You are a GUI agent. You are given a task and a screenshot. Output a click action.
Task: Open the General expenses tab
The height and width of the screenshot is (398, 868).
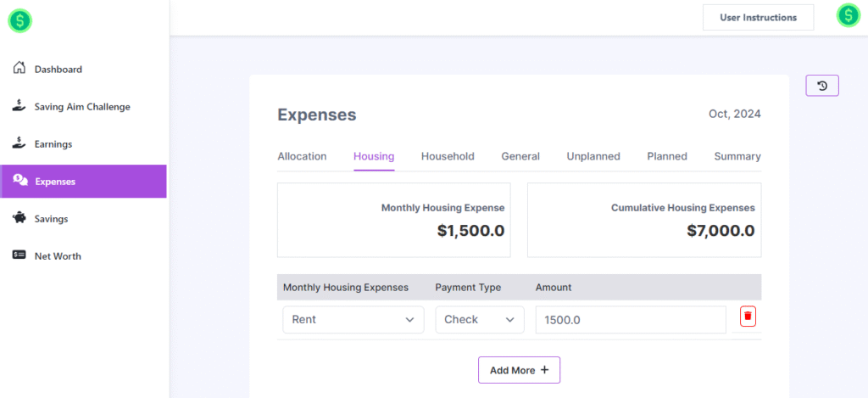coord(520,156)
